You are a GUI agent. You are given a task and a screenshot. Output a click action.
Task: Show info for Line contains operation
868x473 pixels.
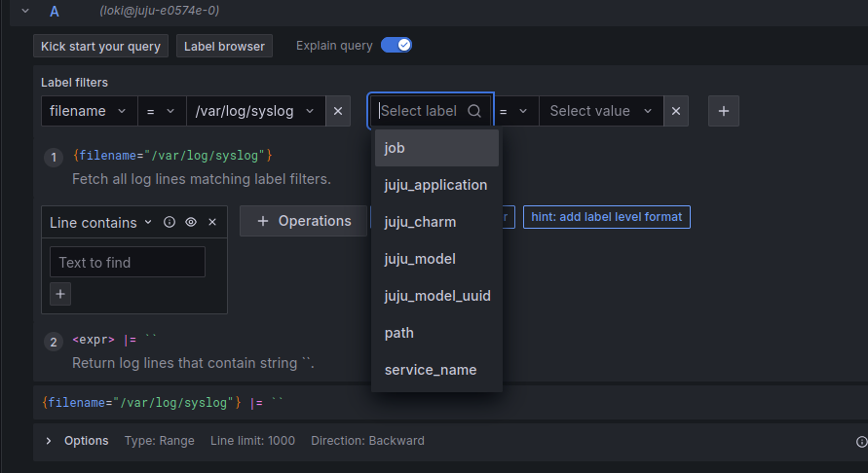pyautogui.click(x=170, y=222)
